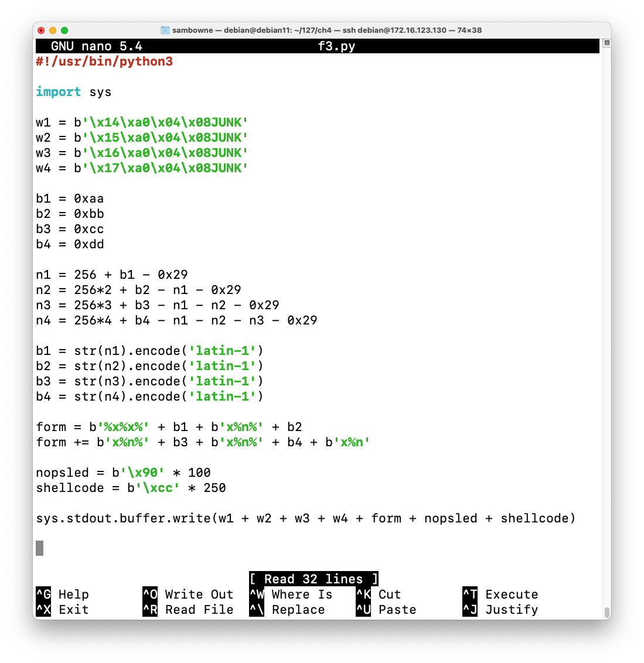This screenshot has width=644, height=663.
Task: Click the ^W Where Is shortcut
Action: (x=291, y=594)
